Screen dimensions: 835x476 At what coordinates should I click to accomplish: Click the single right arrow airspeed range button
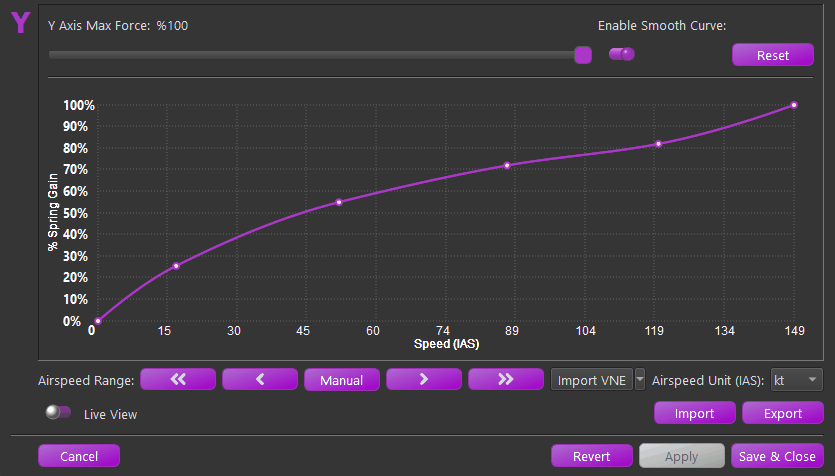click(x=424, y=380)
